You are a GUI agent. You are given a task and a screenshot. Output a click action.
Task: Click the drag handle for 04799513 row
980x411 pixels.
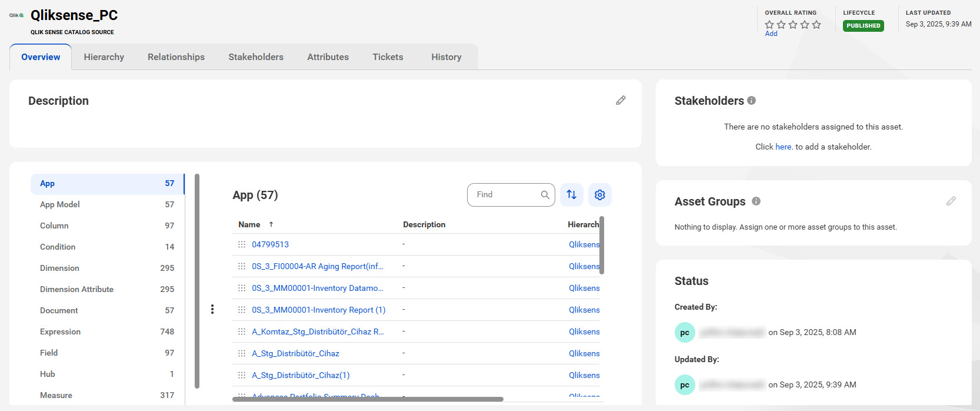(242, 244)
